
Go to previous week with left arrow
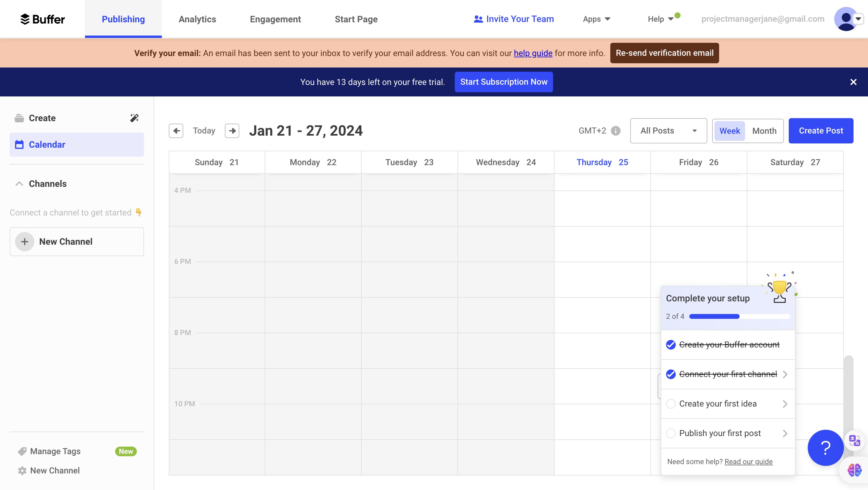click(176, 131)
